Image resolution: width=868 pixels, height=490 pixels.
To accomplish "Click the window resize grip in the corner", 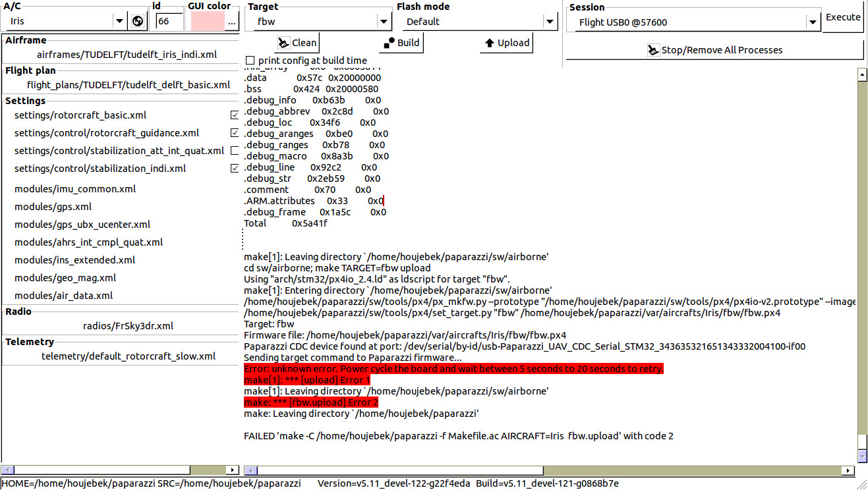I will pos(861,483).
